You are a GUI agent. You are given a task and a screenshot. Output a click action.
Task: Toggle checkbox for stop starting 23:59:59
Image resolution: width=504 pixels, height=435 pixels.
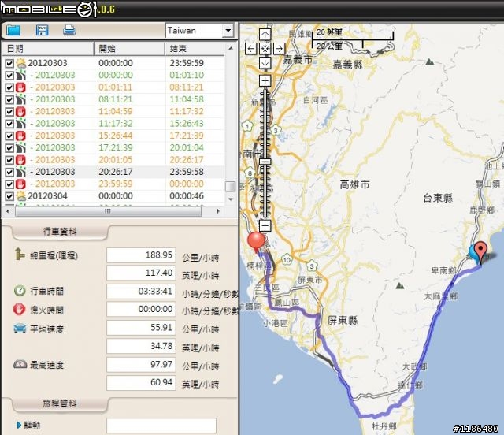coord(9,184)
